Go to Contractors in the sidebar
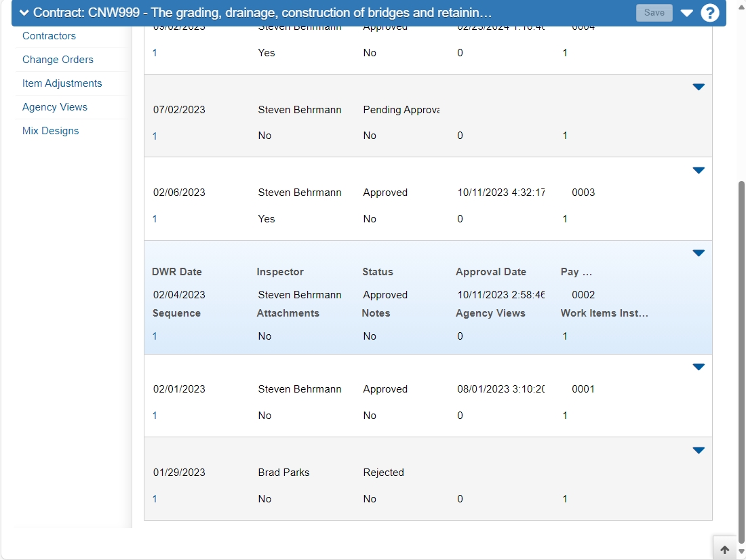This screenshot has width=746, height=560. (49, 36)
